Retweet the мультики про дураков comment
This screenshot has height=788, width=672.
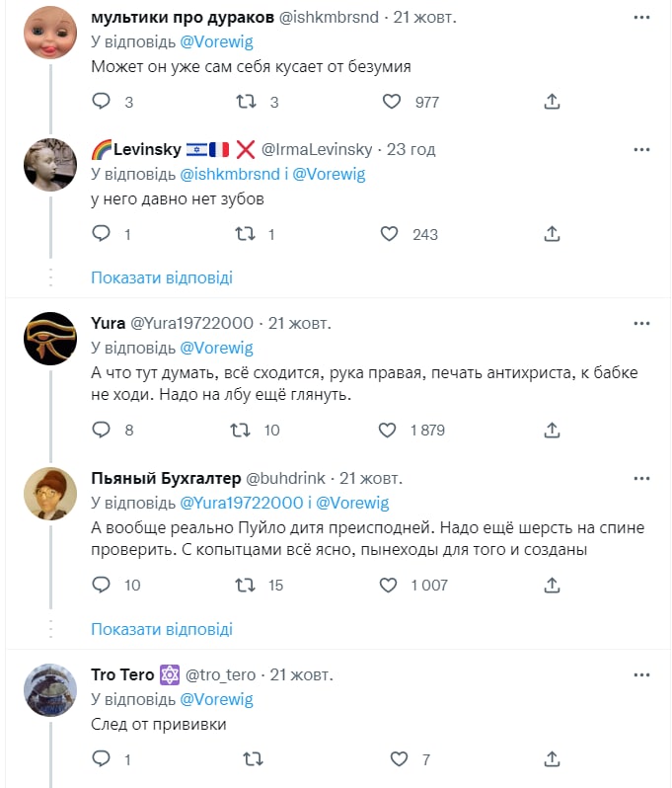248,102
